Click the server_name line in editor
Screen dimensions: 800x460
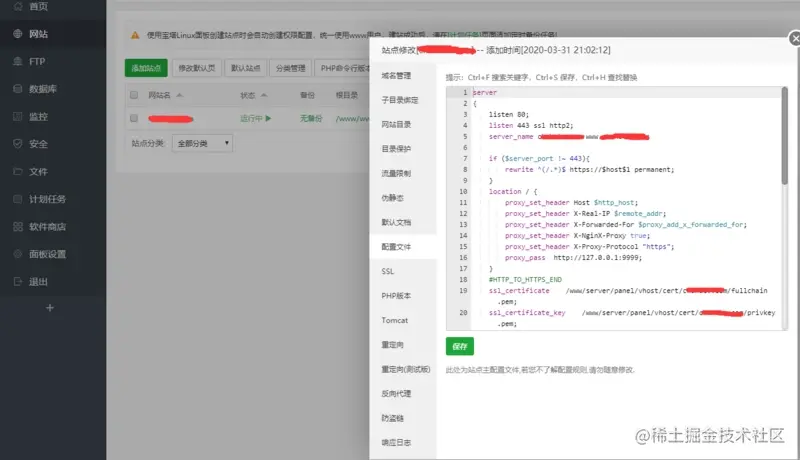click(x=568, y=137)
